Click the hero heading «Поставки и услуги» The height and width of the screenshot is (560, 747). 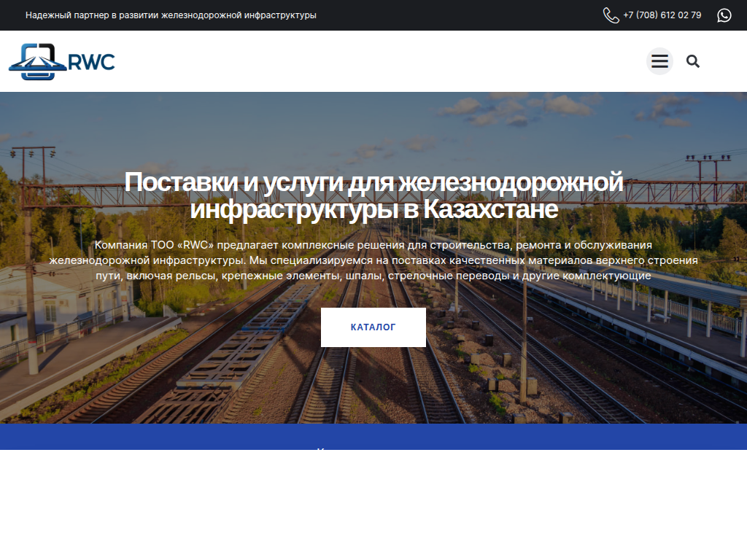373,193
